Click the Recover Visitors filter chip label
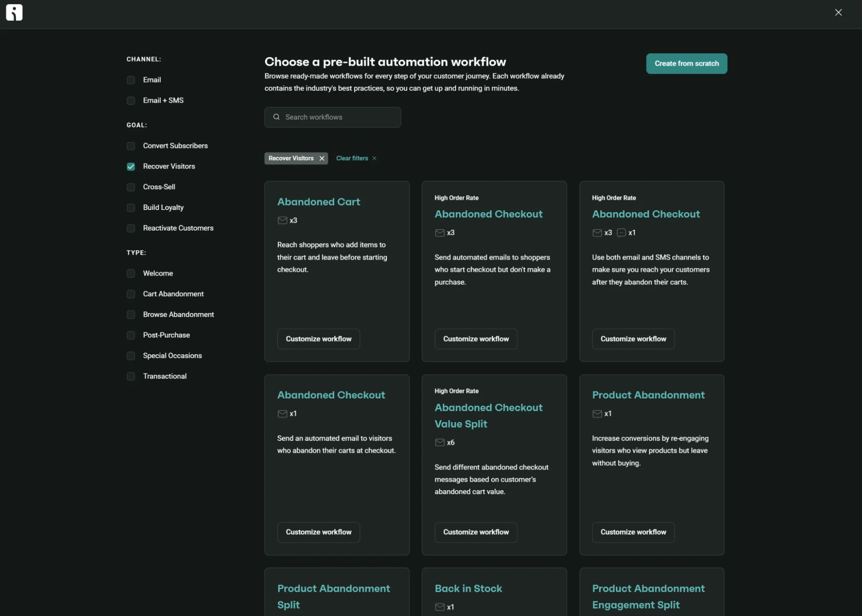 [x=291, y=158]
